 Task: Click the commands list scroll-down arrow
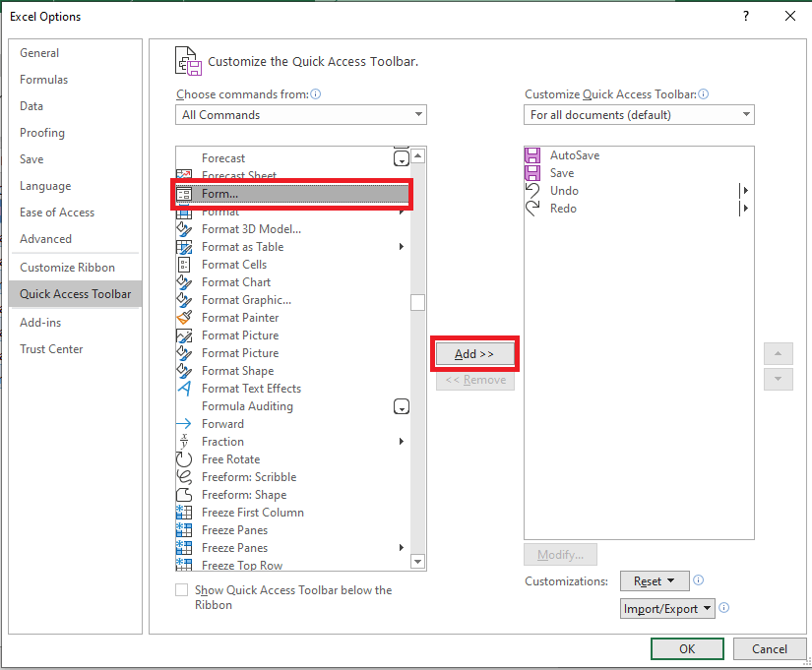[417, 561]
